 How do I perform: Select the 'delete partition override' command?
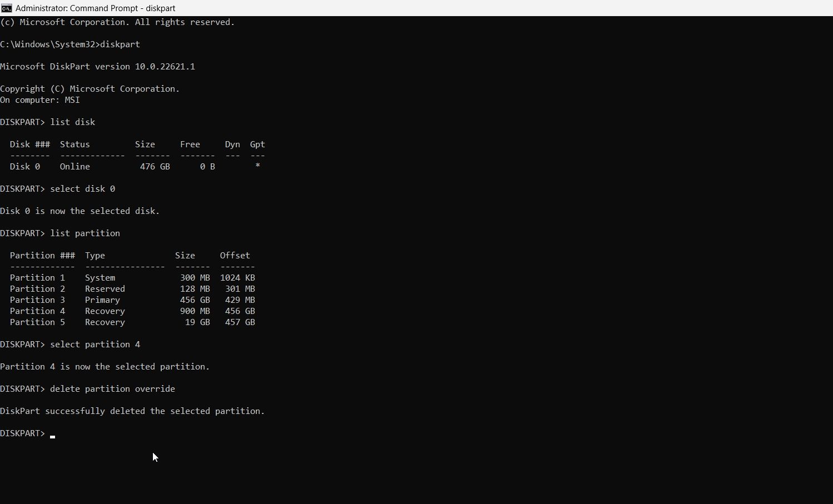112,388
